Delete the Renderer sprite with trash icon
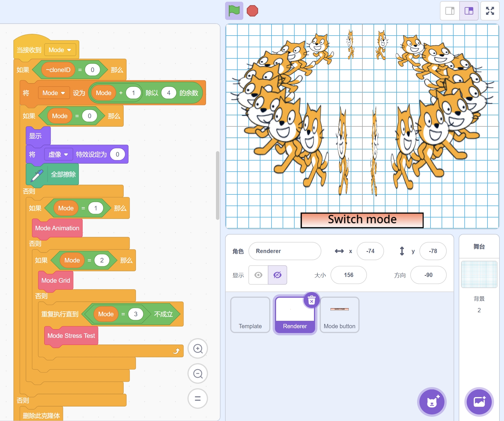504x421 pixels. click(312, 301)
